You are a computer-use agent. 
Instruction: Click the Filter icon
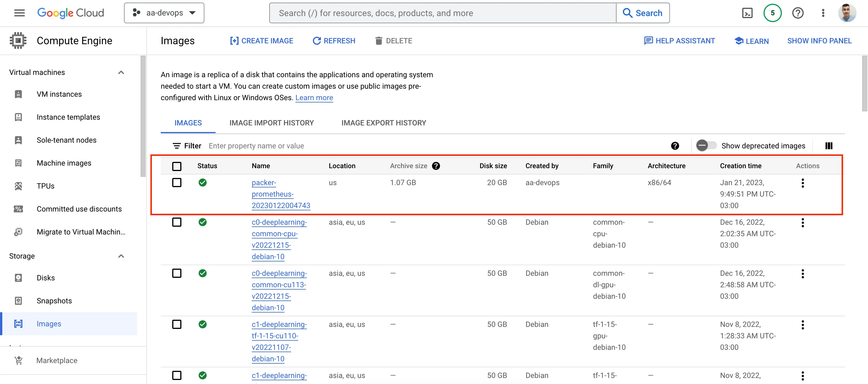coord(177,146)
